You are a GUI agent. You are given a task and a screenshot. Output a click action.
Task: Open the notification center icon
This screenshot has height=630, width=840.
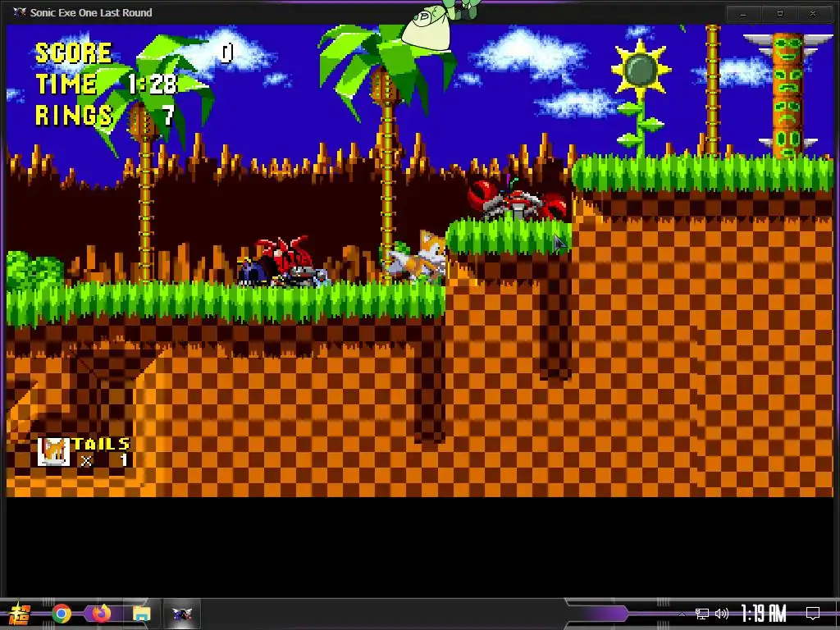coord(813,614)
